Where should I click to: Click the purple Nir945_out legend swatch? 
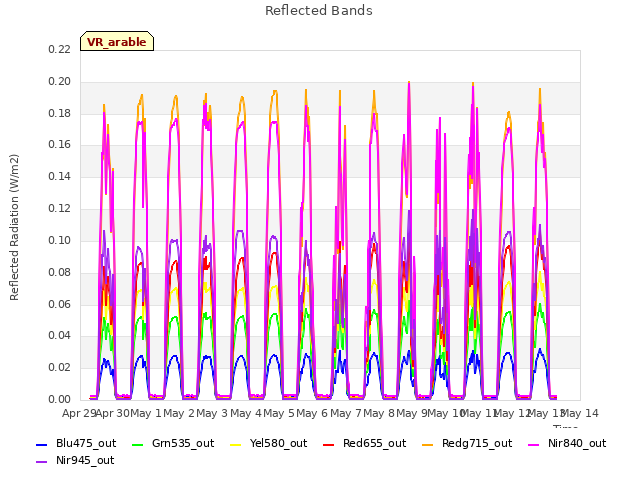(x=42, y=462)
